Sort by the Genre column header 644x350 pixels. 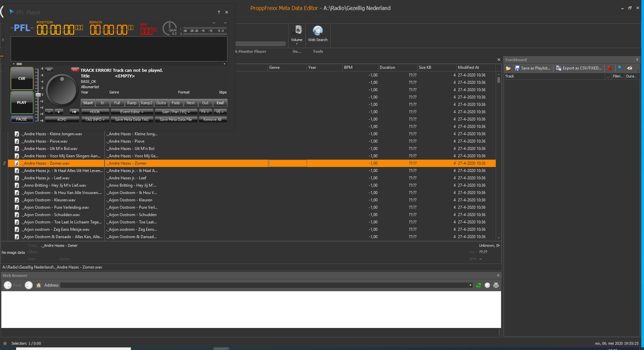click(287, 67)
